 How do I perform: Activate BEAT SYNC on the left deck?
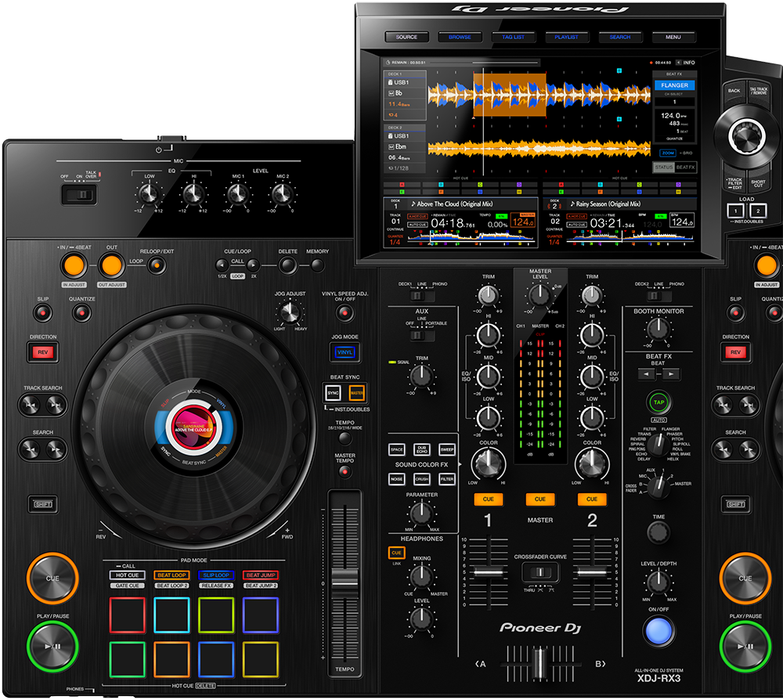[334, 392]
